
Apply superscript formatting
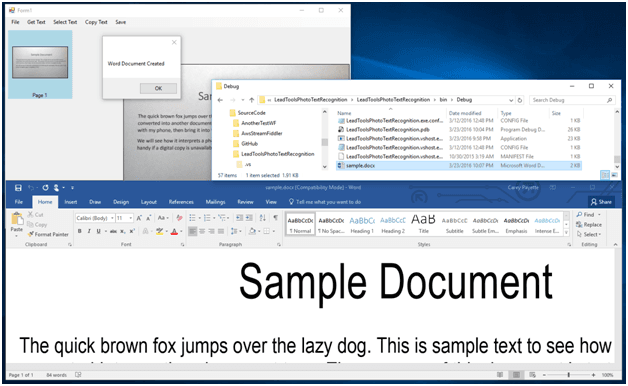[x=132, y=231]
